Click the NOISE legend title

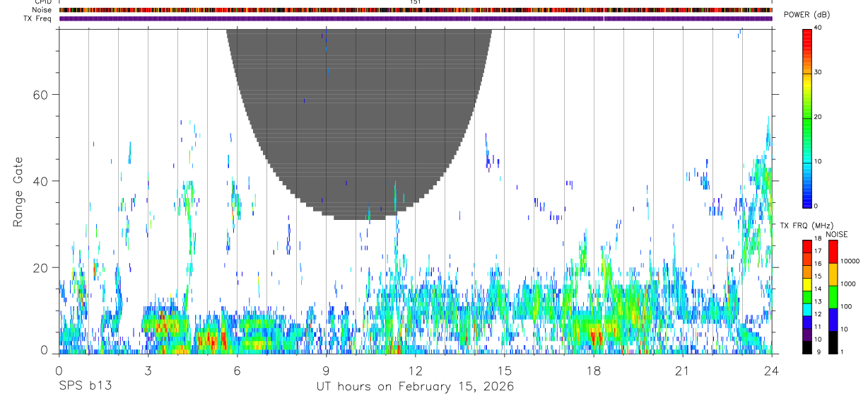point(837,234)
